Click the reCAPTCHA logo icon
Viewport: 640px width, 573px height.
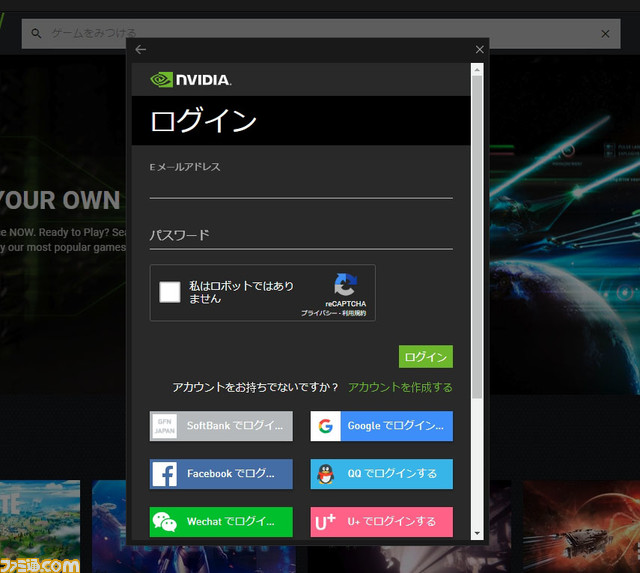(x=345, y=284)
